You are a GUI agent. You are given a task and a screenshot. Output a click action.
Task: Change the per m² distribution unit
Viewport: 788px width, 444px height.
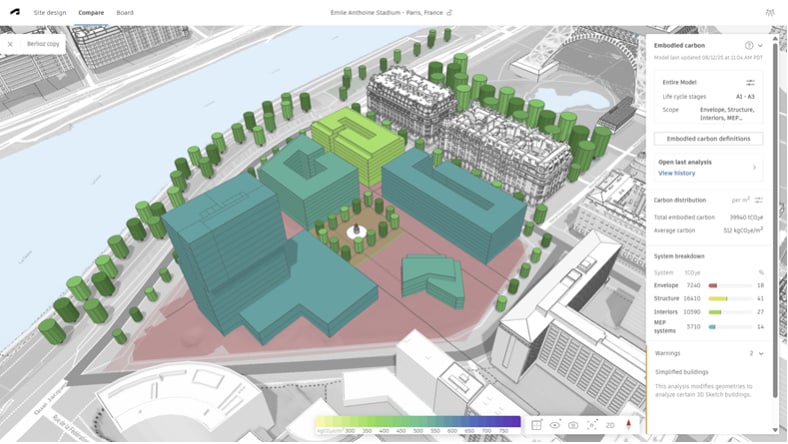(x=741, y=200)
